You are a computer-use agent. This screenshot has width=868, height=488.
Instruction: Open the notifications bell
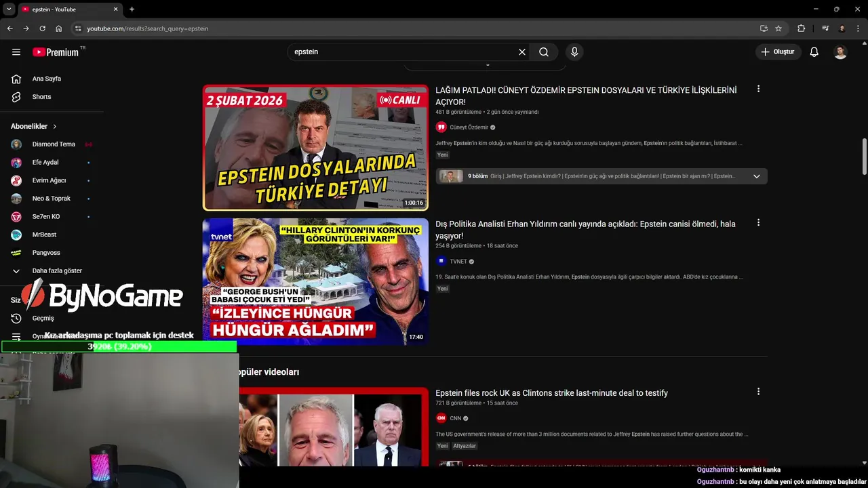coord(814,52)
